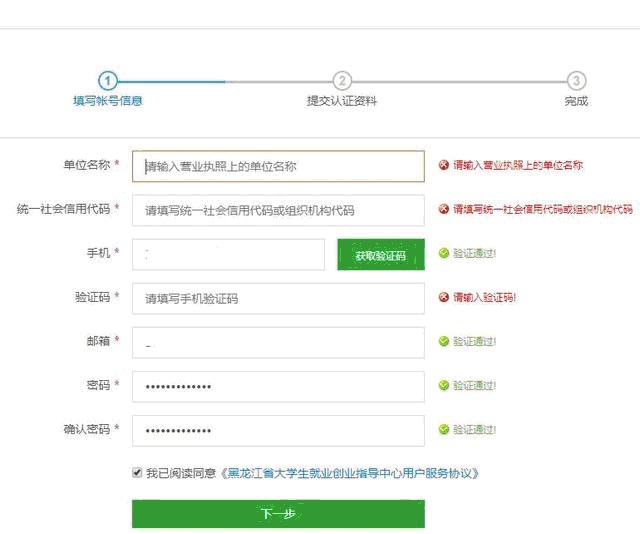Toggle the 我已阅读同意 agreement checkbox
This screenshot has width=640, height=534.
click(x=137, y=473)
